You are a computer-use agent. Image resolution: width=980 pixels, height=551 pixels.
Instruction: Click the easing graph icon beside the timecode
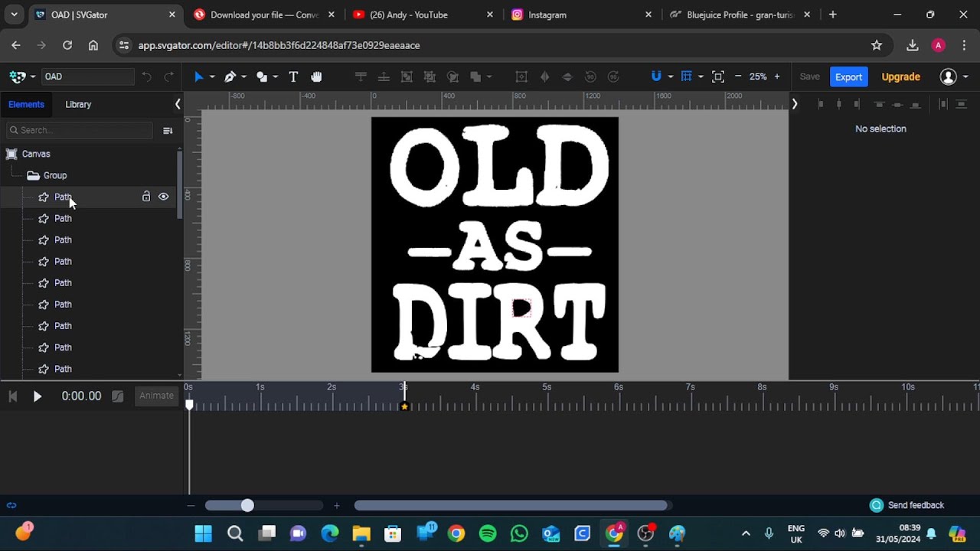click(x=117, y=396)
